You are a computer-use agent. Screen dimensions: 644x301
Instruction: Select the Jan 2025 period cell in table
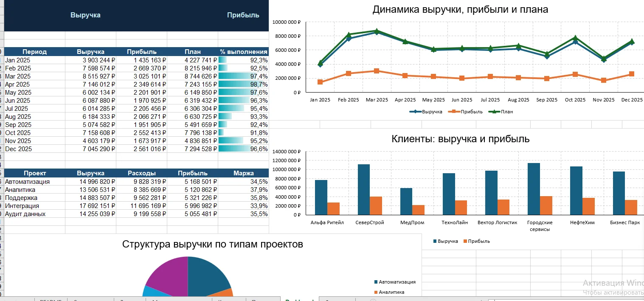[35, 60]
